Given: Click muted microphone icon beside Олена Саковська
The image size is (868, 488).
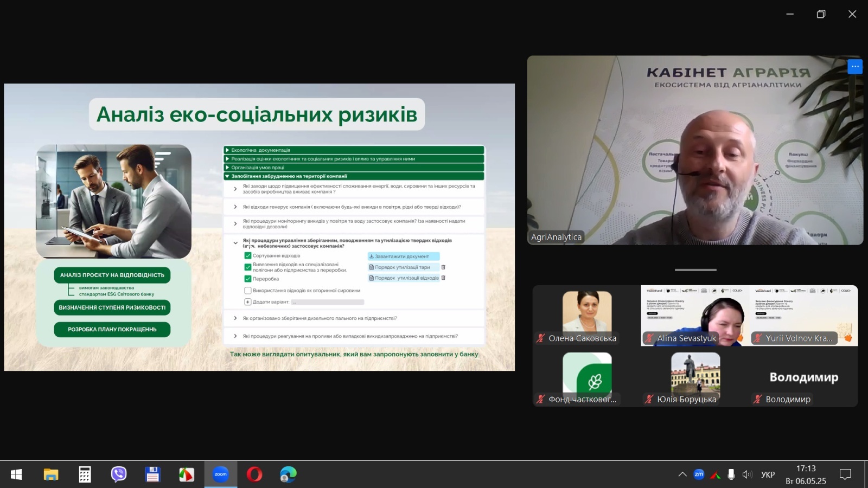Looking at the screenshot, I should (540, 338).
